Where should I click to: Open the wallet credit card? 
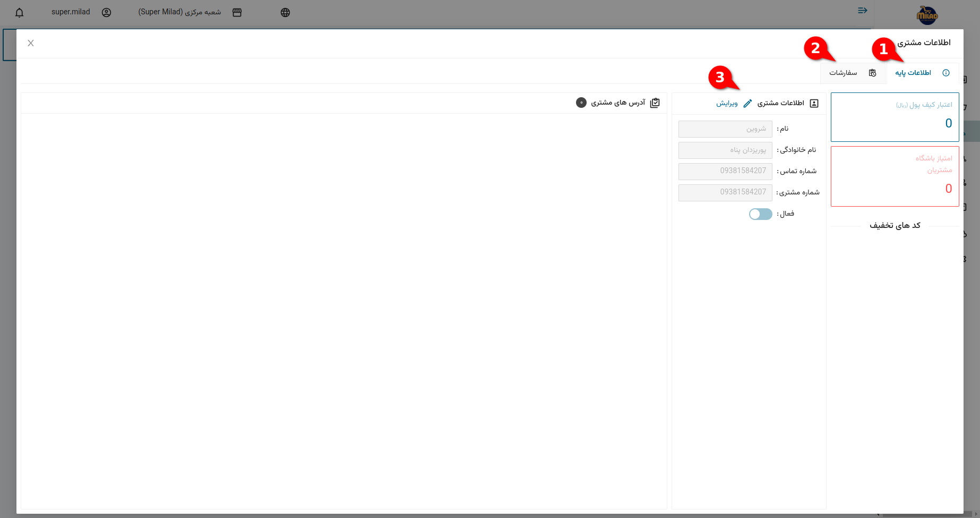[895, 117]
